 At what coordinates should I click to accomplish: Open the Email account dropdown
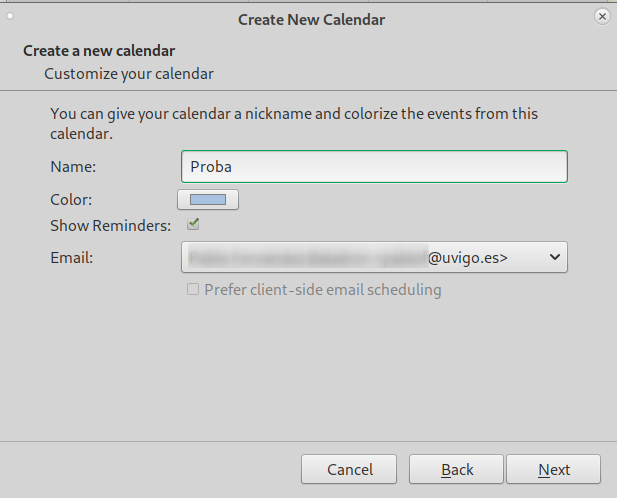(x=374, y=257)
